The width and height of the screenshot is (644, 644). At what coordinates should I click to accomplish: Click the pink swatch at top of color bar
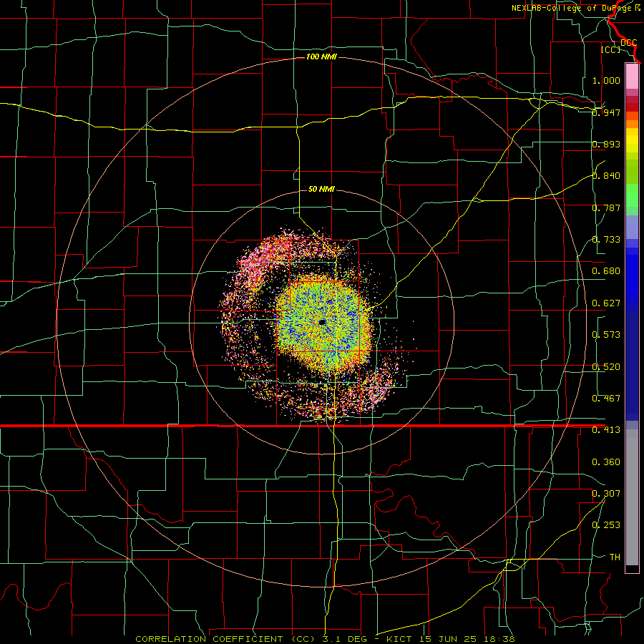632,76
